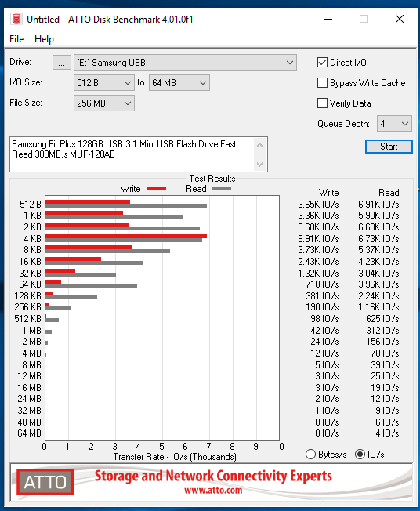Click the 12 MB row label
420x511 pixels.
(x=29, y=376)
